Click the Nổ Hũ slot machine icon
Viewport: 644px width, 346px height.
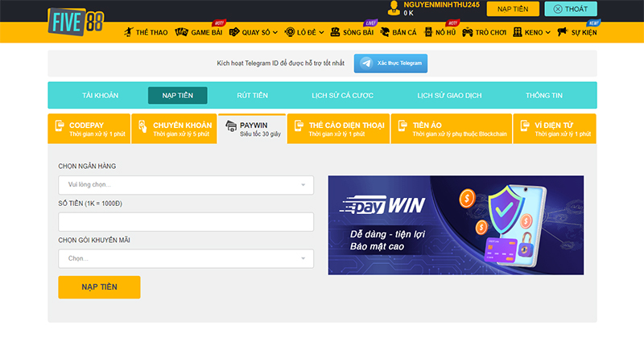point(428,32)
